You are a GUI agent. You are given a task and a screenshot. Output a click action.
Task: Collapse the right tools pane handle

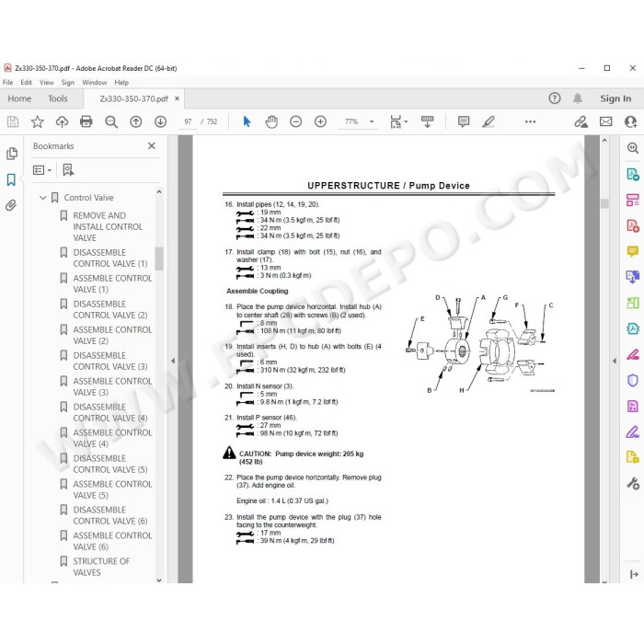tap(615, 361)
